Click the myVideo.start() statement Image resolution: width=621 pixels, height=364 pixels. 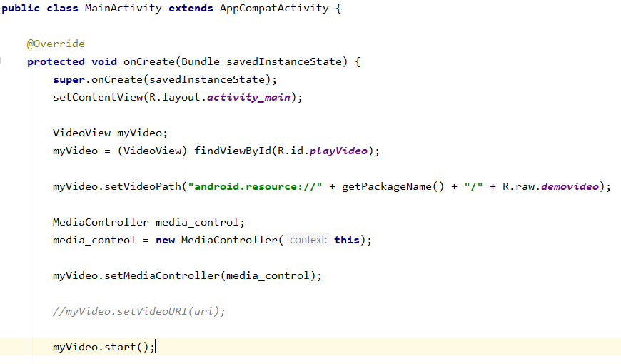click(x=103, y=347)
